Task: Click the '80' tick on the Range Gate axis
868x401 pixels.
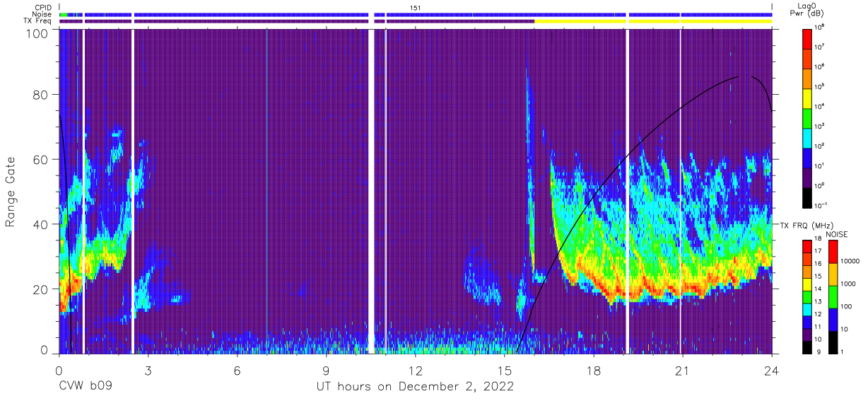Action: 41,95
